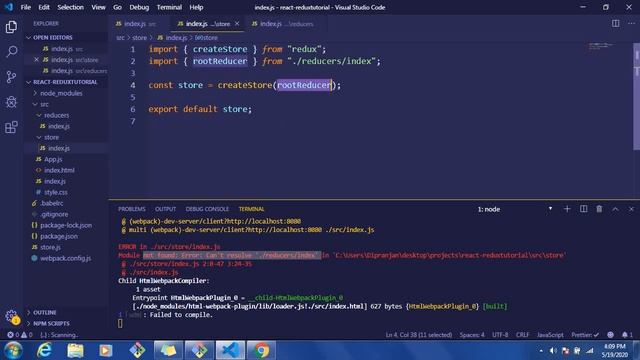The image size is (640, 360).
Task: Collapse the Open Editors section
Action: (53, 38)
